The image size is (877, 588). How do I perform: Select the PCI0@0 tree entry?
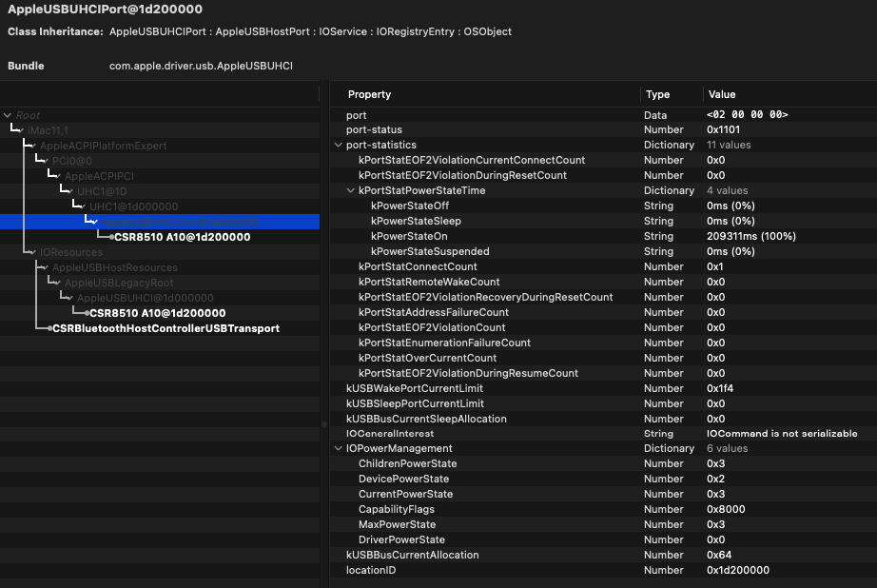[71, 161]
